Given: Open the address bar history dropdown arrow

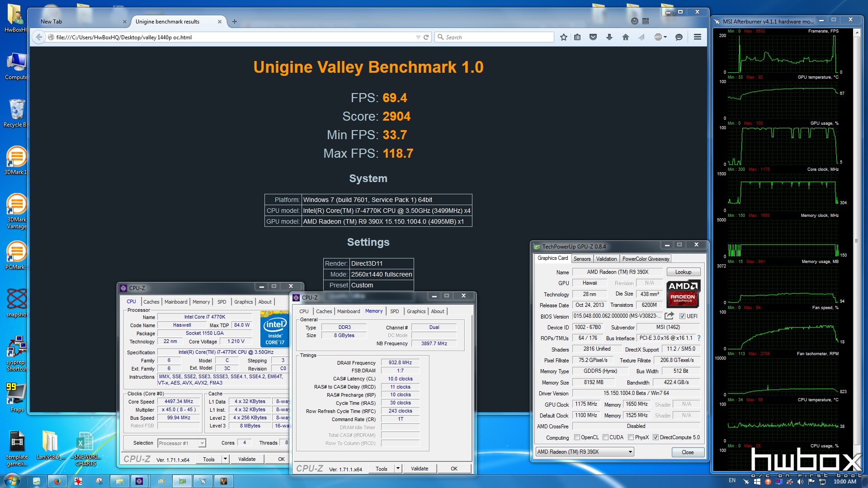Looking at the screenshot, I should (x=418, y=37).
